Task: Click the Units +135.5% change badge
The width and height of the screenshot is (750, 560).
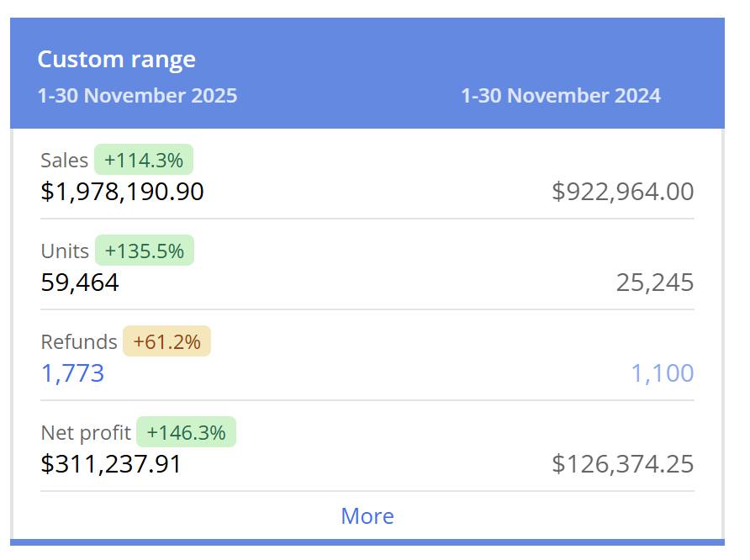Action: pyautogui.click(x=145, y=251)
